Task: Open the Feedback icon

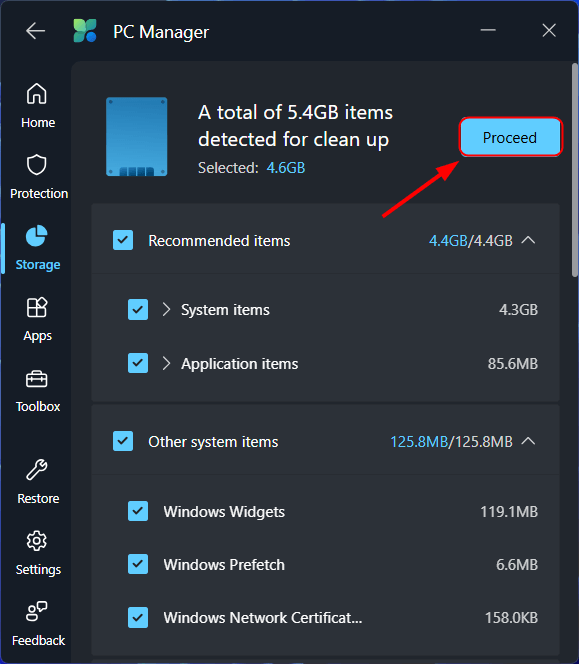Action: click(x=37, y=611)
